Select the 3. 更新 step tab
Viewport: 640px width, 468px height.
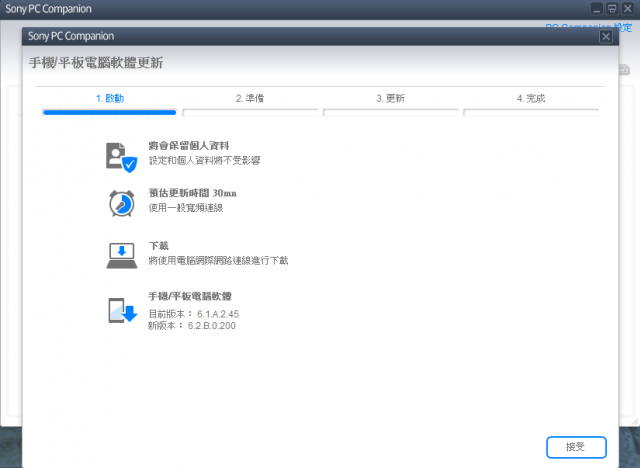pyautogui.click(x=391, y=98)
